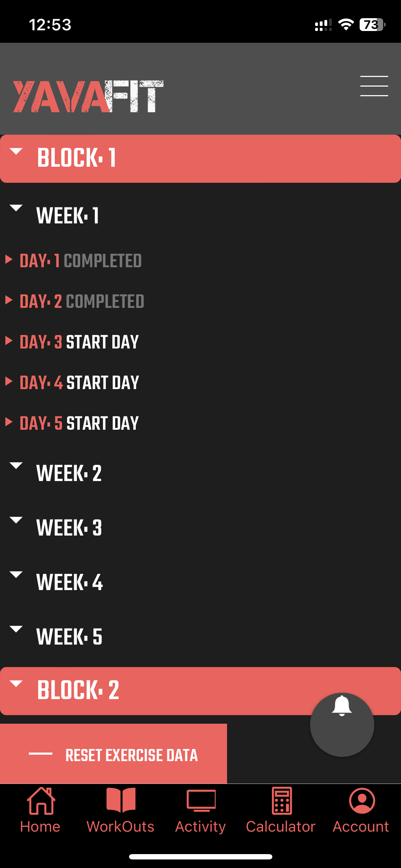This screenshot has width=401, height=868.
Task: Tap the YAVAFIT logo
Action: (x=88, y=96)
